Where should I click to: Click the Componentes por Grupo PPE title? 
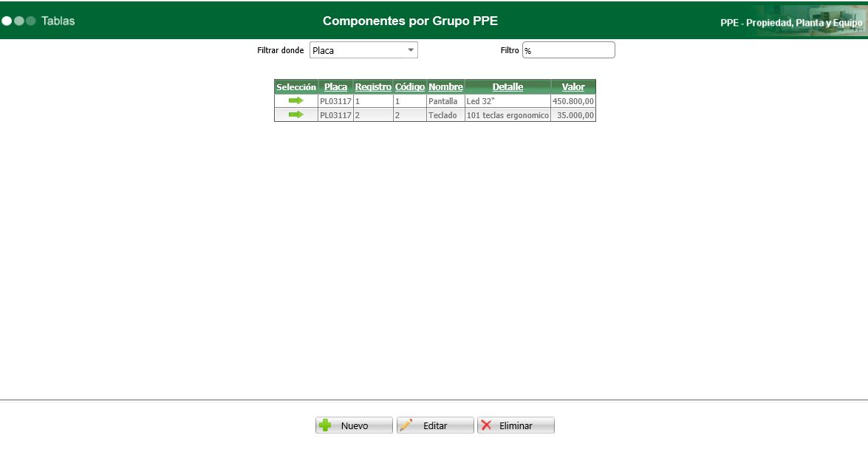pos(410,21)
